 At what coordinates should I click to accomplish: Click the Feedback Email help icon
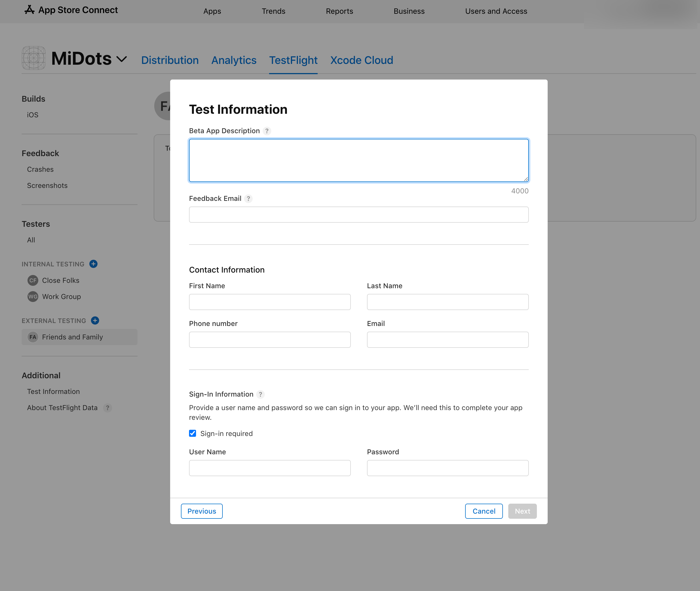tap(248, 199)
